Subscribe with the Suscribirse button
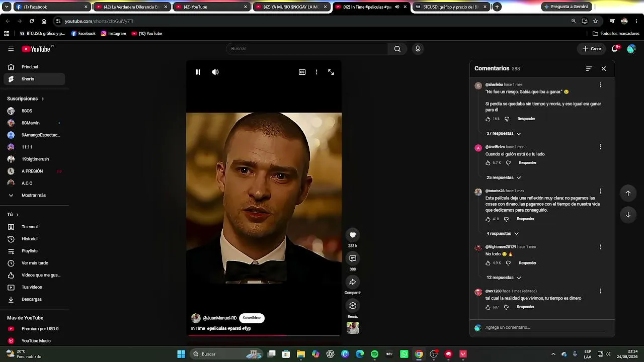The height and width of the screenshot is (362, 644). tap(252, 318)
